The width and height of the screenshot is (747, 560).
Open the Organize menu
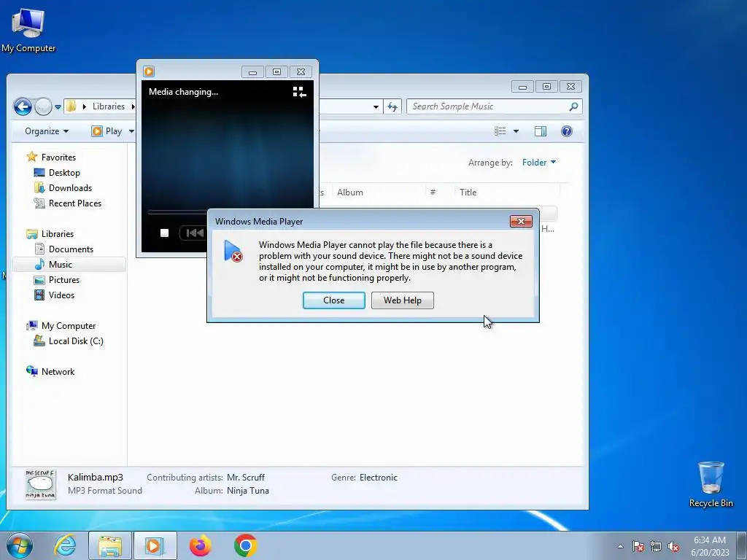click(x=47, y=131)
